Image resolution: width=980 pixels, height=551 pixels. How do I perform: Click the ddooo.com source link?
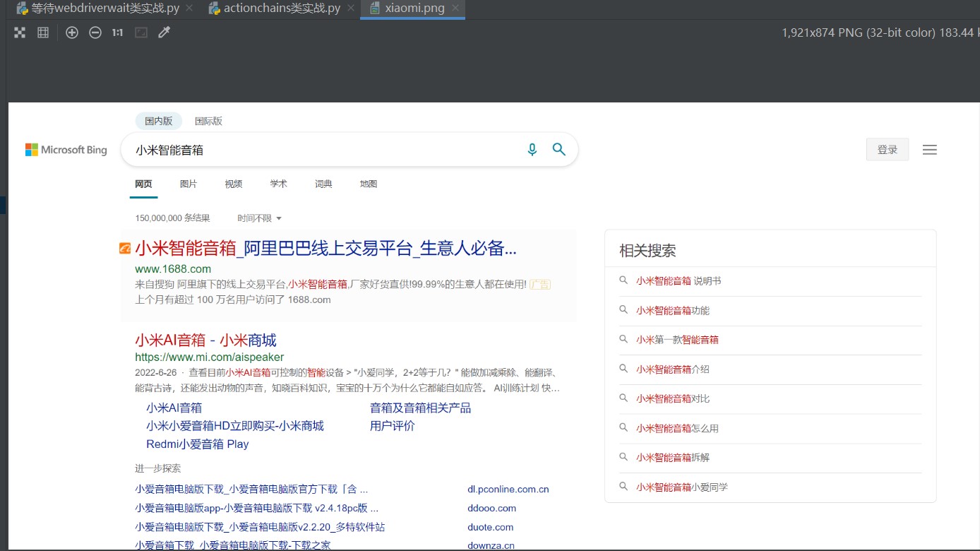point(492,508)
